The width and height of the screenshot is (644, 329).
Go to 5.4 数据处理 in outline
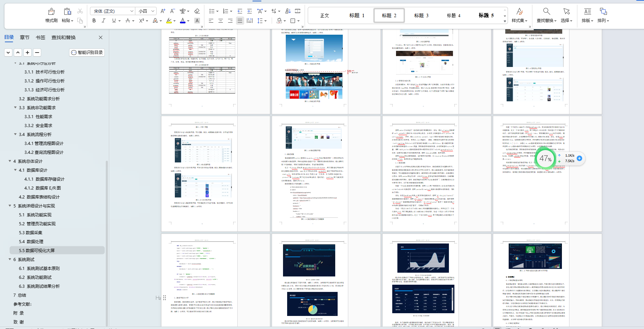click(x=31, y=241)
